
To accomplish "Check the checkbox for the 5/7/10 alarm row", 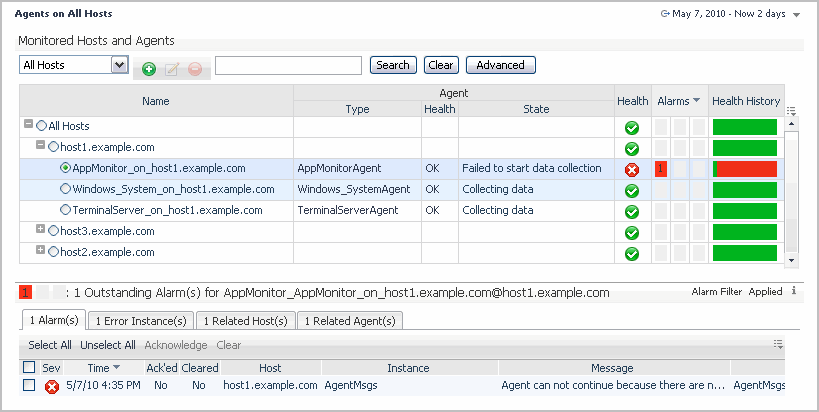I will coord(29,385).
